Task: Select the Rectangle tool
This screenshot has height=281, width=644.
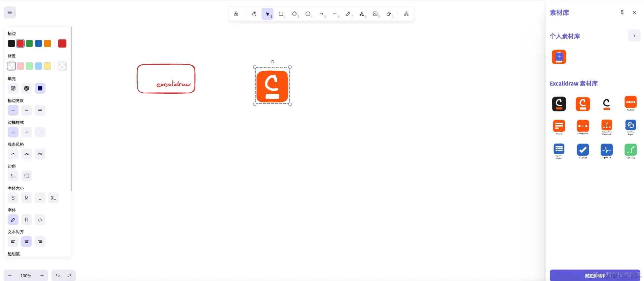Action: 281,14
